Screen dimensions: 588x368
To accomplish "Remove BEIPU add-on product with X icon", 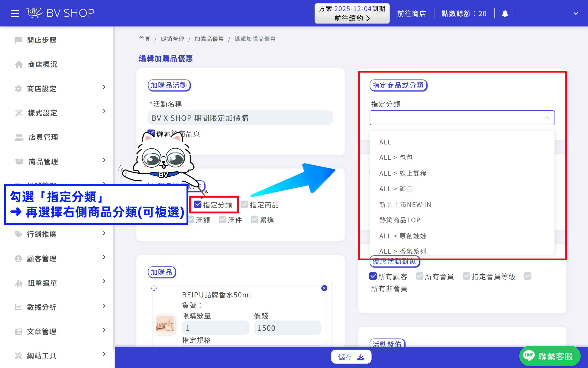I will click(x=324, y=288).
